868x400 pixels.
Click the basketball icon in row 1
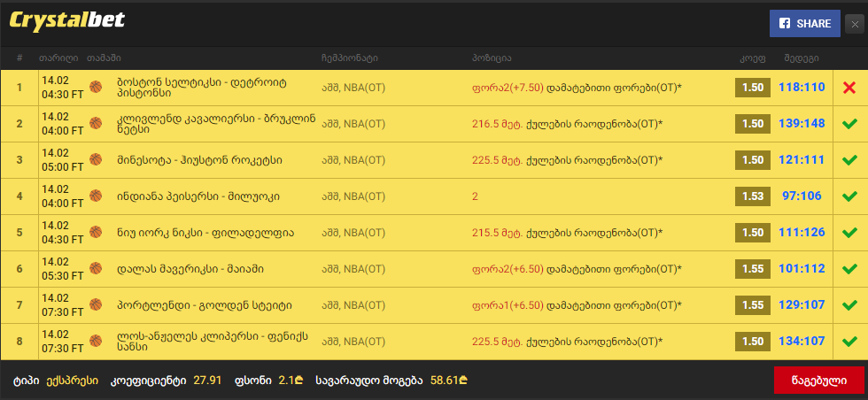click(96, 87)
